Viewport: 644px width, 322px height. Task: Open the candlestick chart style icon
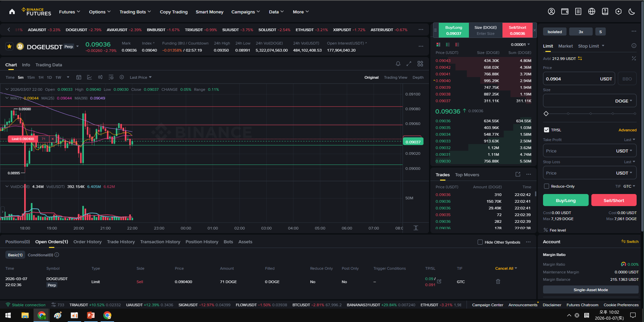[x=100, y=77]
